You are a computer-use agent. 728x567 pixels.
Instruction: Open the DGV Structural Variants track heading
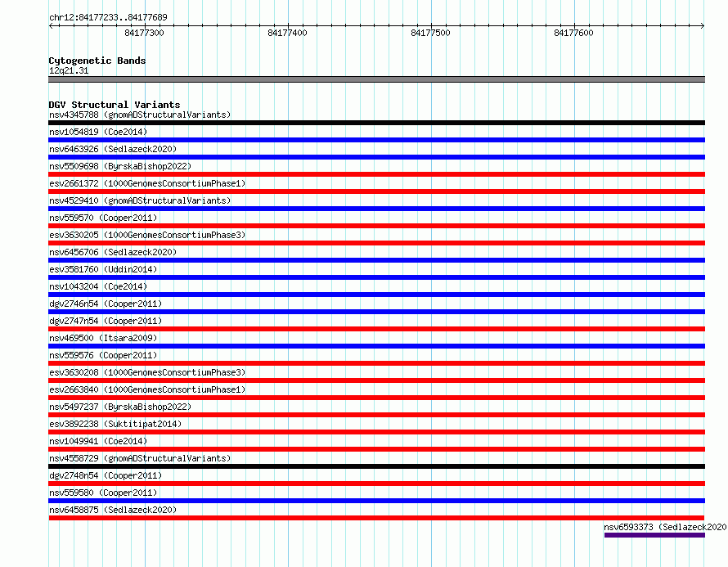coord(115,105)
